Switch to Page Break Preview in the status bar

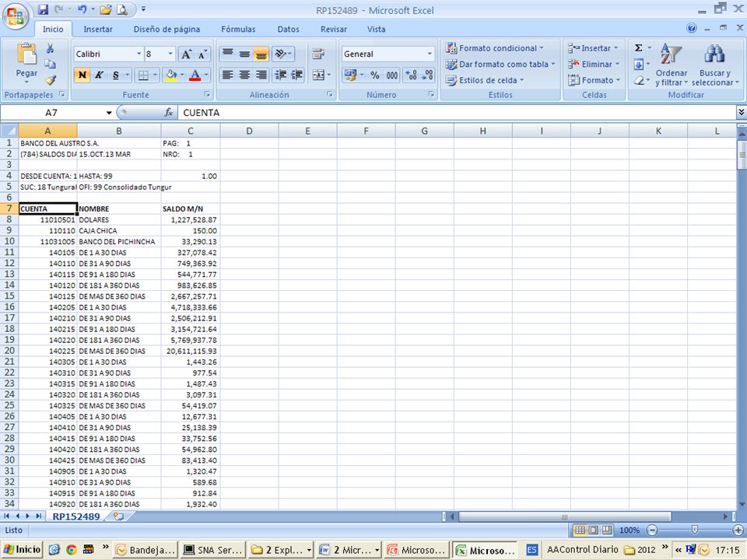(x=607, y=530)
